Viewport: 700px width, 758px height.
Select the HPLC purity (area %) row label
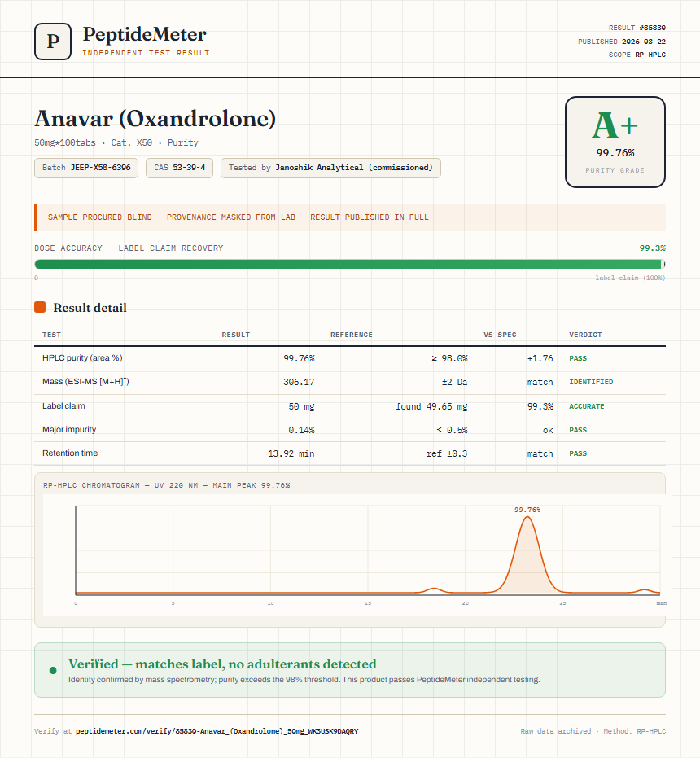[82, 357]
